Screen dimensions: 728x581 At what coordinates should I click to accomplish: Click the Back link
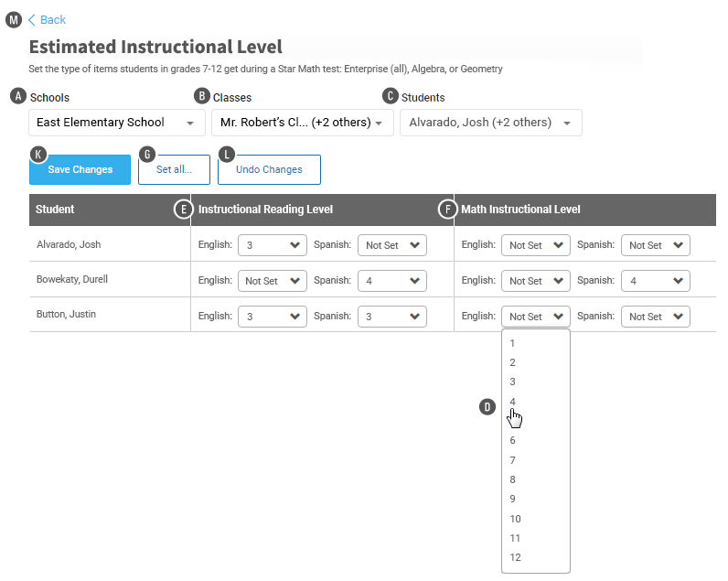(52, 20)
